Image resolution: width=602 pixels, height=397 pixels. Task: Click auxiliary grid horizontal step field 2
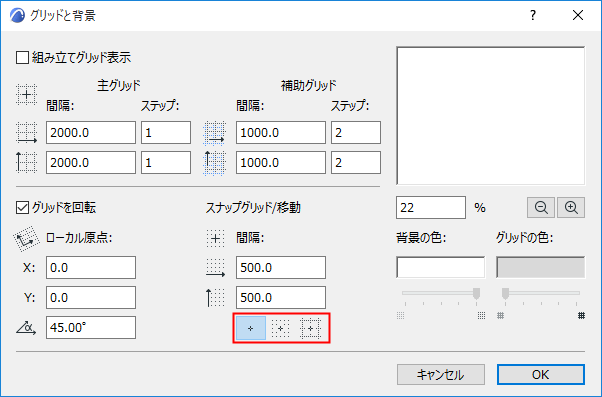point(356,133)
